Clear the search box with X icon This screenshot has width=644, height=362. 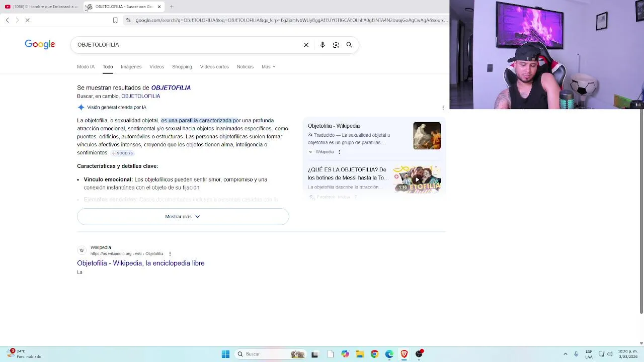pos(306,45)
